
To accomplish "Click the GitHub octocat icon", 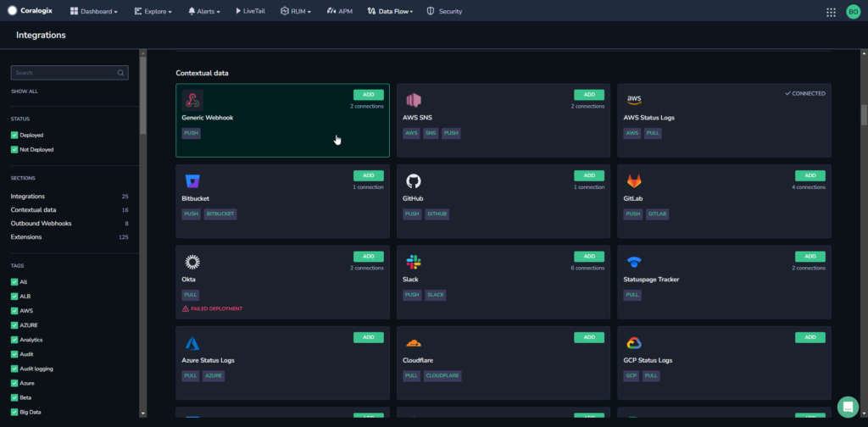I will tap(414, 180).
